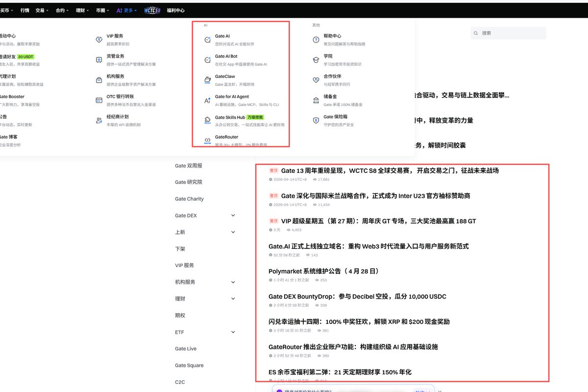
Task: Click the Gate AI chat-face icon
Action: tap(207, 39)
